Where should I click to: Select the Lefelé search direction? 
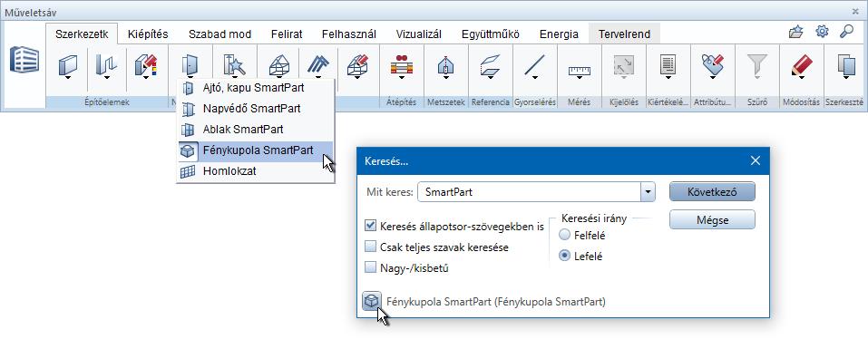[565, 256]
